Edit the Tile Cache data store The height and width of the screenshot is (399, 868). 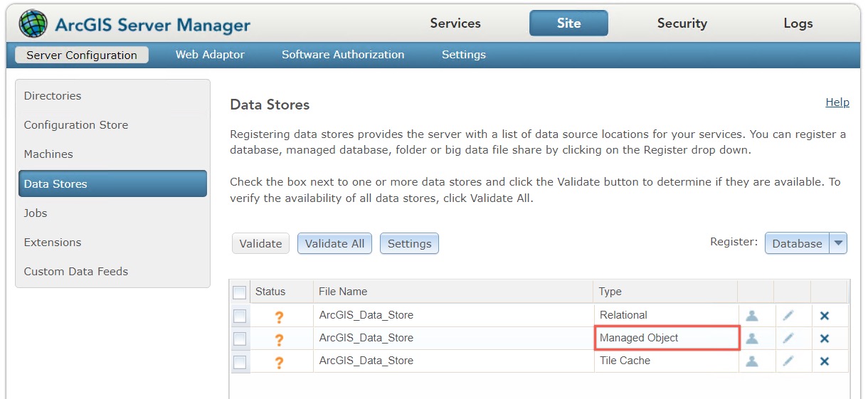pyautogui.click(x=788, y=361)
